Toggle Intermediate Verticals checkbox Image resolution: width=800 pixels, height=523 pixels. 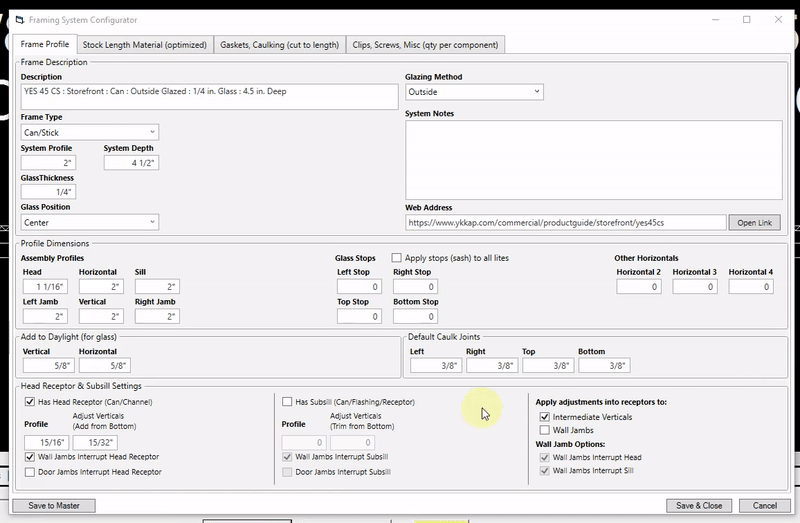pos(545,417)
